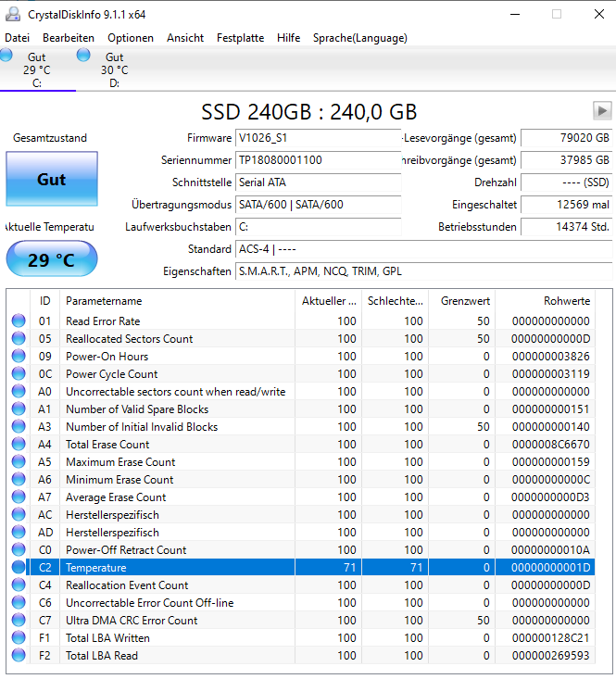Click the Rohwerte column header
Screen dimensions: 616x679
(x=546, y=301)
